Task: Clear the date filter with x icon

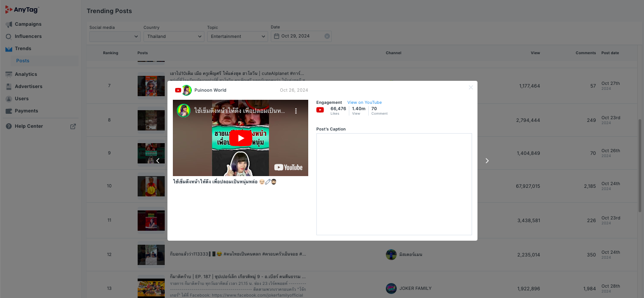Action: point(327,37)
